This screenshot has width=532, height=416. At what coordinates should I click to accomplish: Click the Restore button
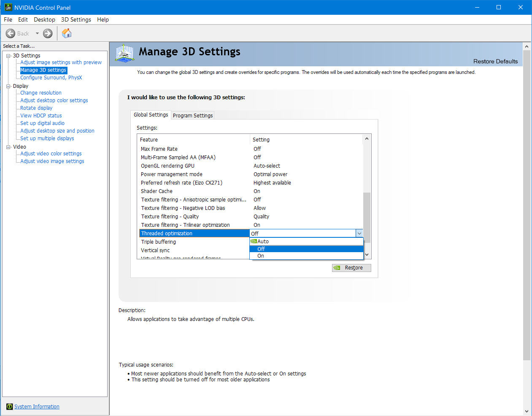tap(351, 268)
